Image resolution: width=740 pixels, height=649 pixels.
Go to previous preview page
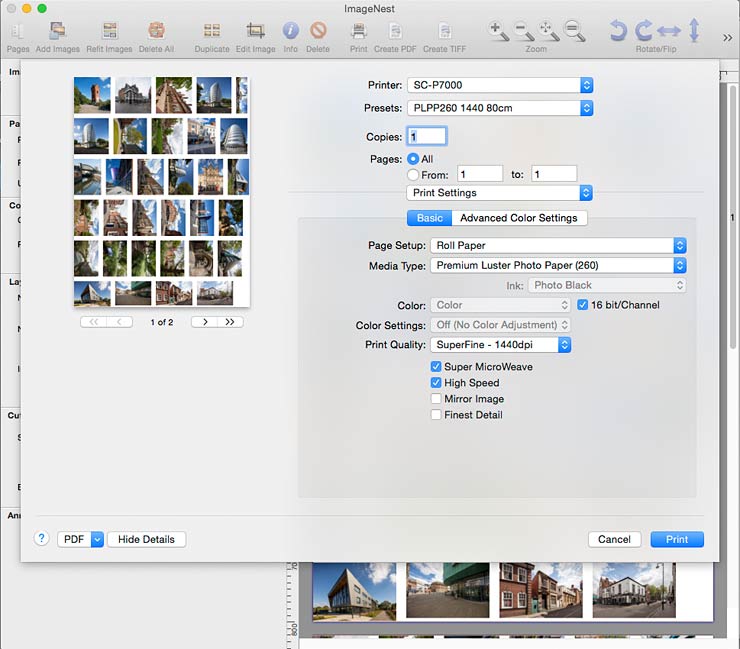[x=119, y=322]
